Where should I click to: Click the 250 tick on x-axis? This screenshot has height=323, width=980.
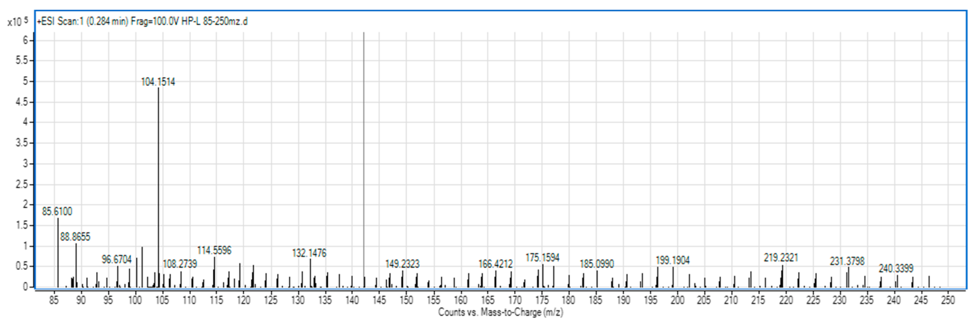[x=948, y=301]
